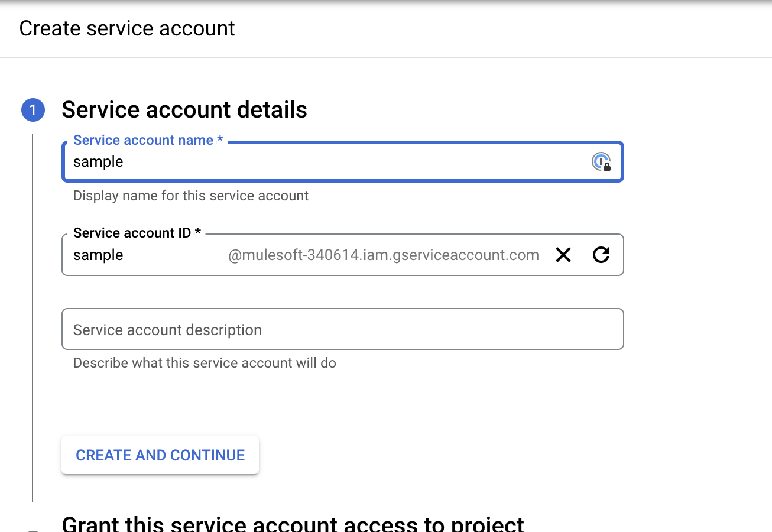Click into the Service account description field

(x=342, y=329)
